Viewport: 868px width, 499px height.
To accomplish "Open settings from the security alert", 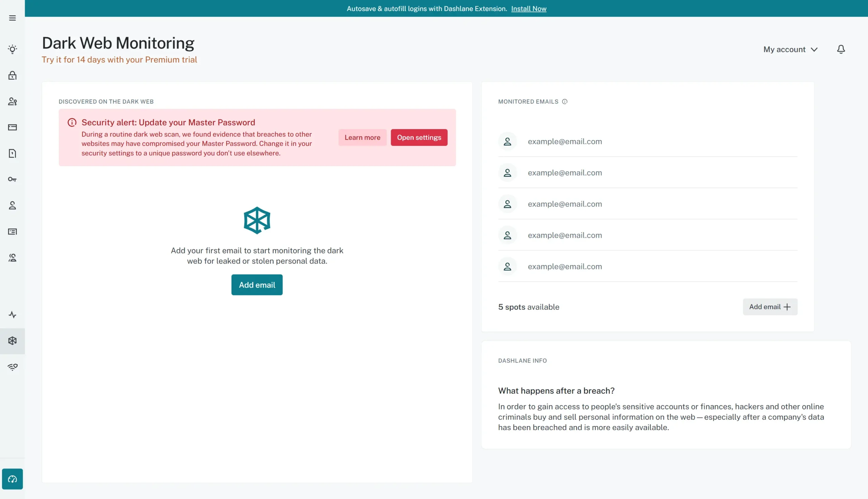I will [419, 137].
